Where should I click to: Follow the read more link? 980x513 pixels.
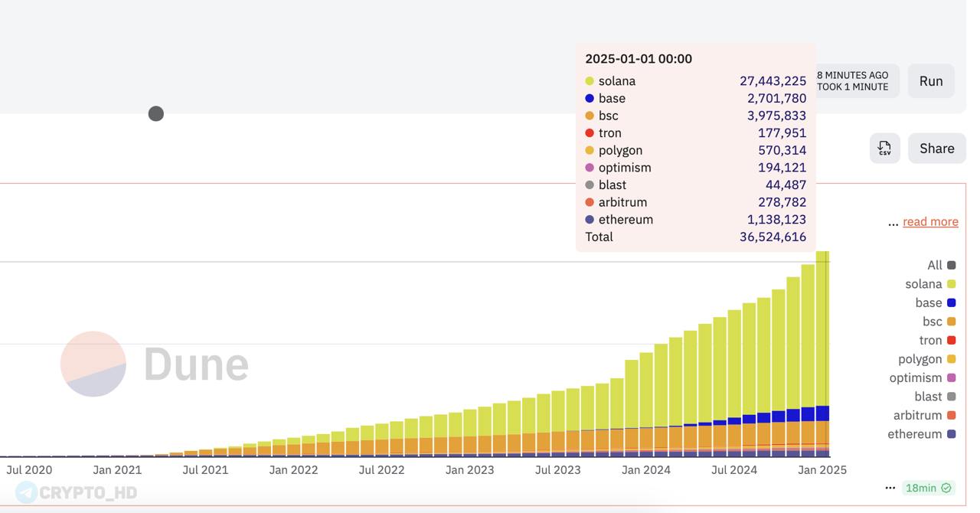930,222
